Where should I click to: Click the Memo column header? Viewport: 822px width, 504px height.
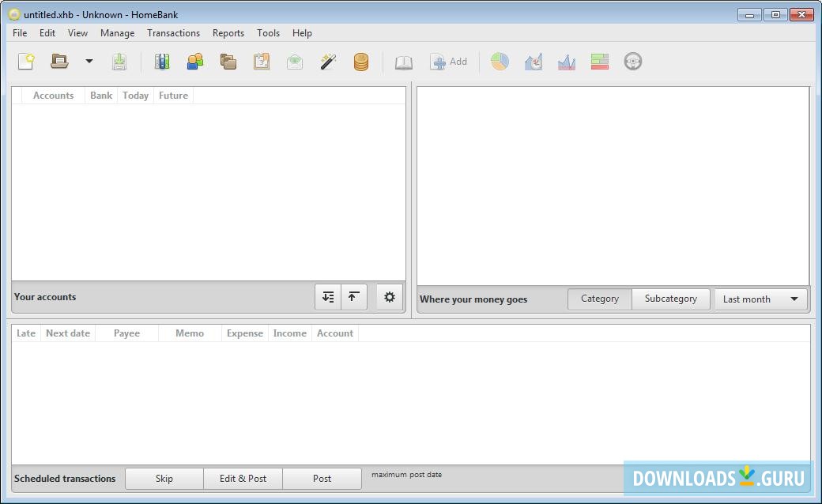click(x=190, y=333)
